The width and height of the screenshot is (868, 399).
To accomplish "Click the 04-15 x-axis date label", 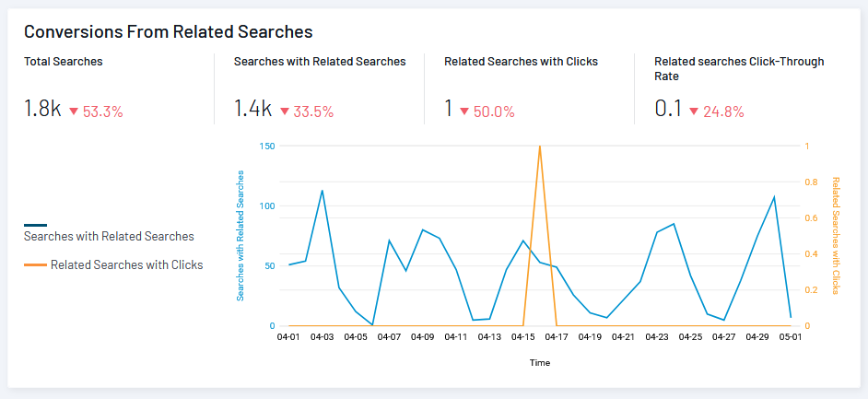I will [x=523, y=338].
